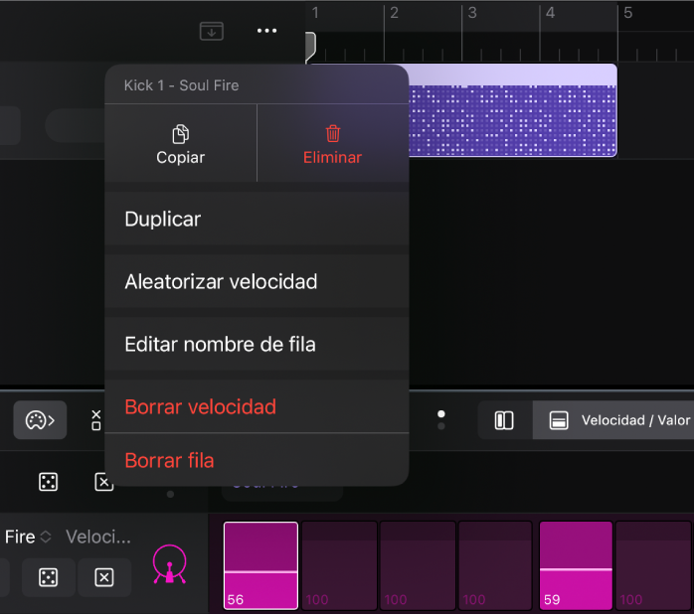Click bar 3 in the ruler
This screenshot has height=616, width=696.
pos(472,13)
